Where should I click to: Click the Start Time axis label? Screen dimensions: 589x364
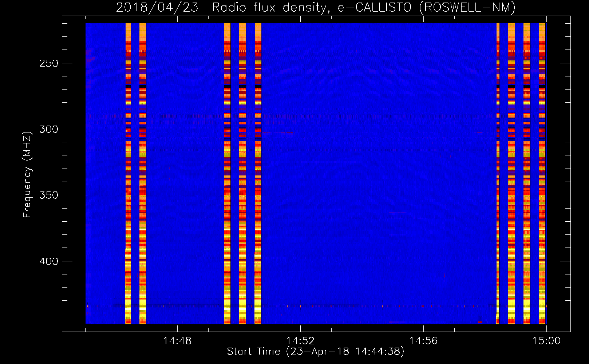point(316,352)
